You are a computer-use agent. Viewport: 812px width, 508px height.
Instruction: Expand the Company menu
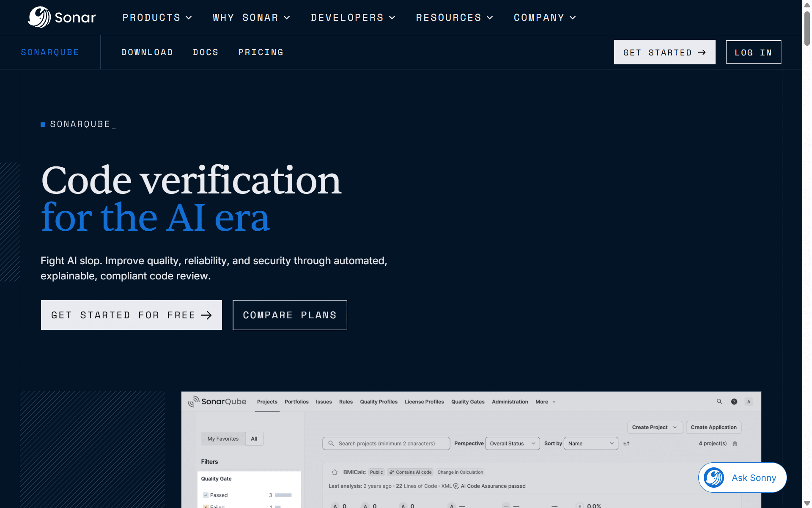tap(545, 17)
